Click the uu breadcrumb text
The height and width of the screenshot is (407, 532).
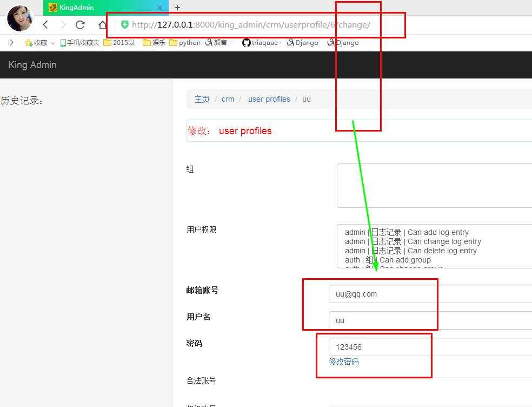coord(307,99)
